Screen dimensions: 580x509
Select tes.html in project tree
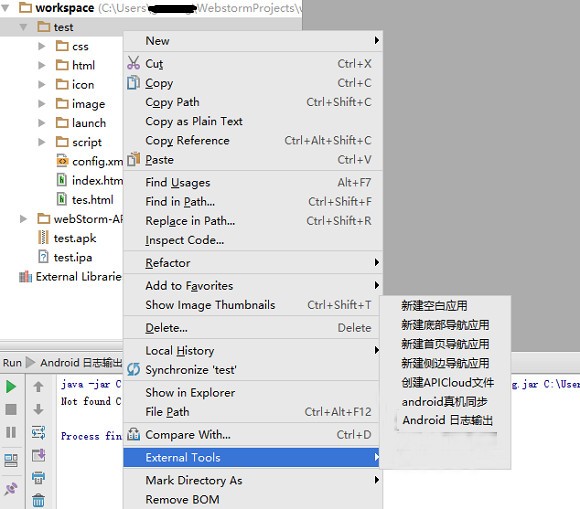[92, 200]
